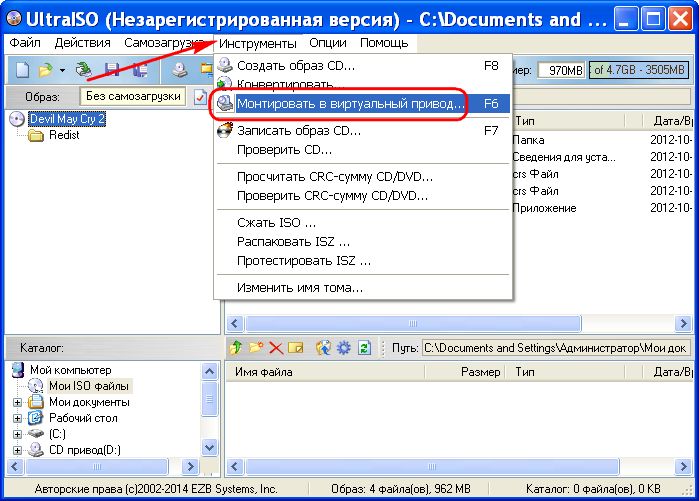
Task: Expand the (C:) drive tree node
Action: click(x=17, y=434)
